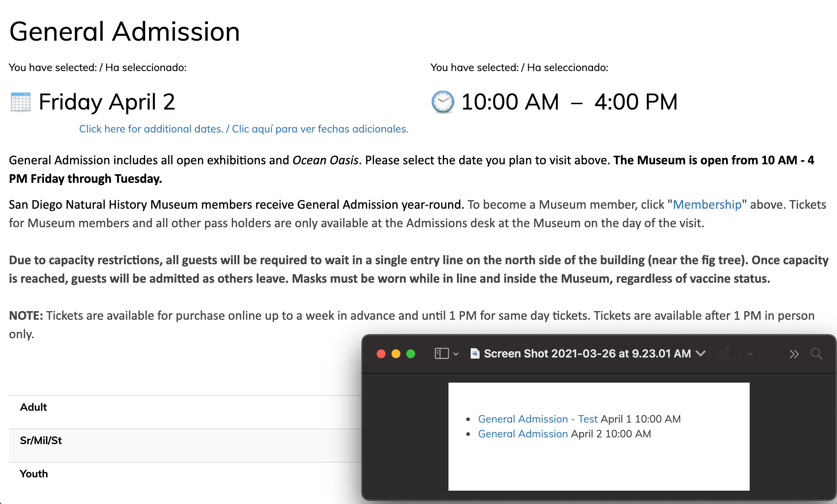Expand the chevron after the Screen Shot title
Image resolution: width=837 pixels, height=504 pixels.
pyautogui.click(x=700, y=354)
